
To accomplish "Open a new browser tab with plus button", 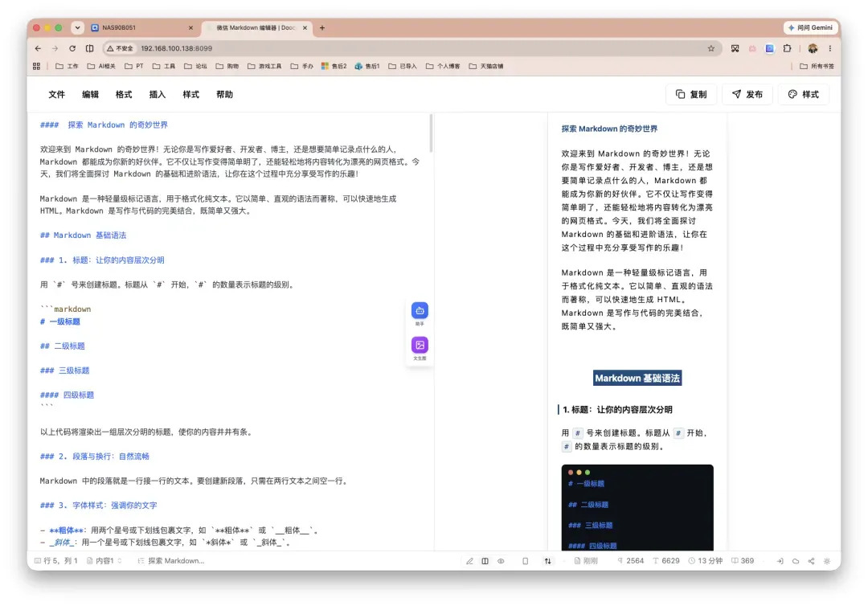I will pos(322,27).
